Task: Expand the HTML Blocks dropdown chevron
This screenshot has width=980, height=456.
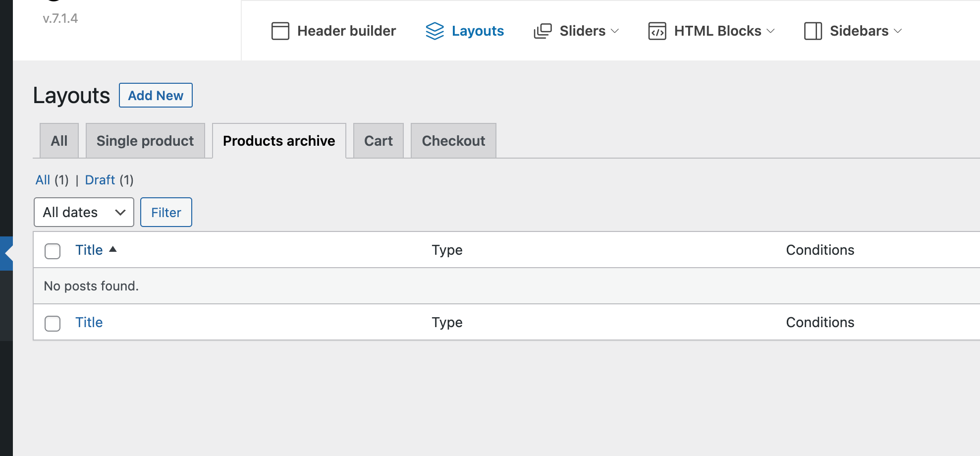Action: [770, 31]
